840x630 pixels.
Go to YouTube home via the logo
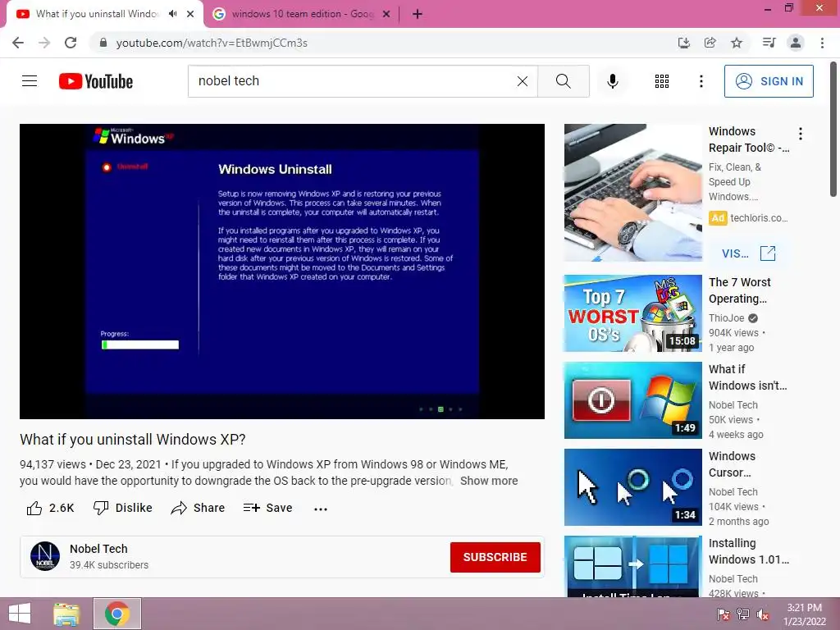pos(96,81)
